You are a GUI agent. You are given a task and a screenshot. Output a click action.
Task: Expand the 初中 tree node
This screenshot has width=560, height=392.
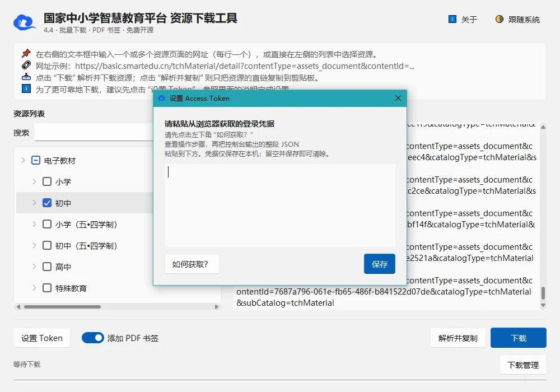point(34,203)
